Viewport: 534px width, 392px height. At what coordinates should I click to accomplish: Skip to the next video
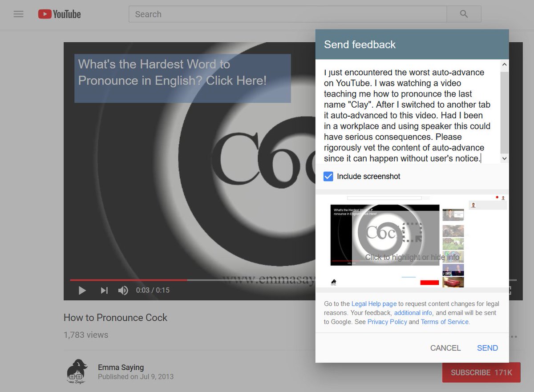pyautogui.click(x=104, y=291)
